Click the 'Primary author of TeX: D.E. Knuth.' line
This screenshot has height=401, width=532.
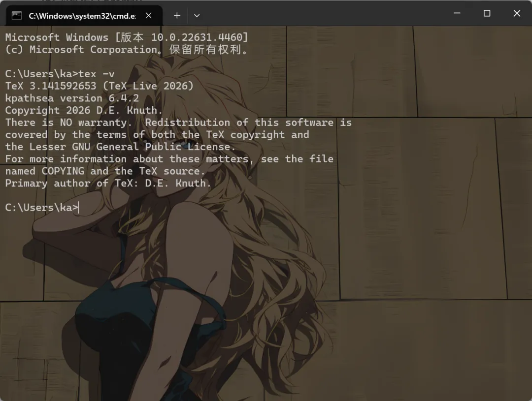[x=108, y=184]
